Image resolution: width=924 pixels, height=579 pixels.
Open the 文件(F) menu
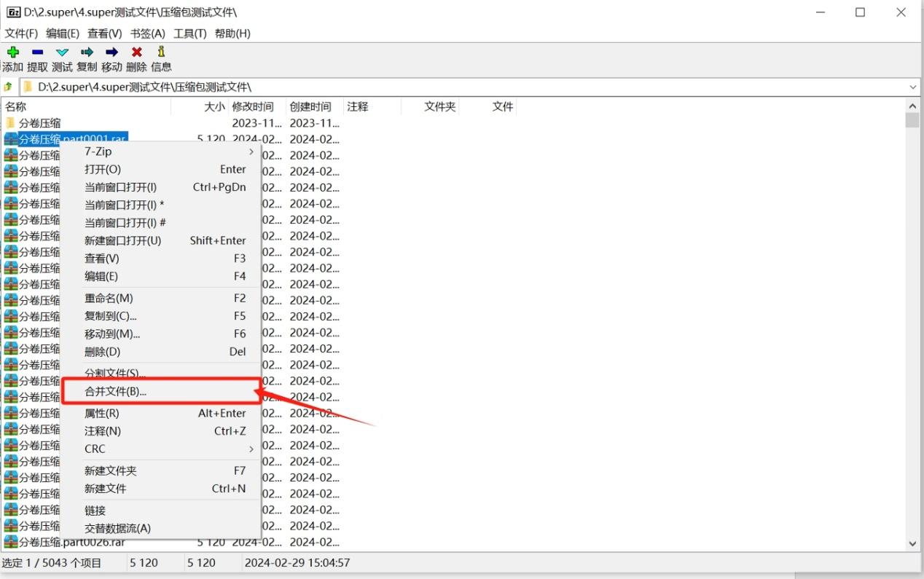(21, 34)
